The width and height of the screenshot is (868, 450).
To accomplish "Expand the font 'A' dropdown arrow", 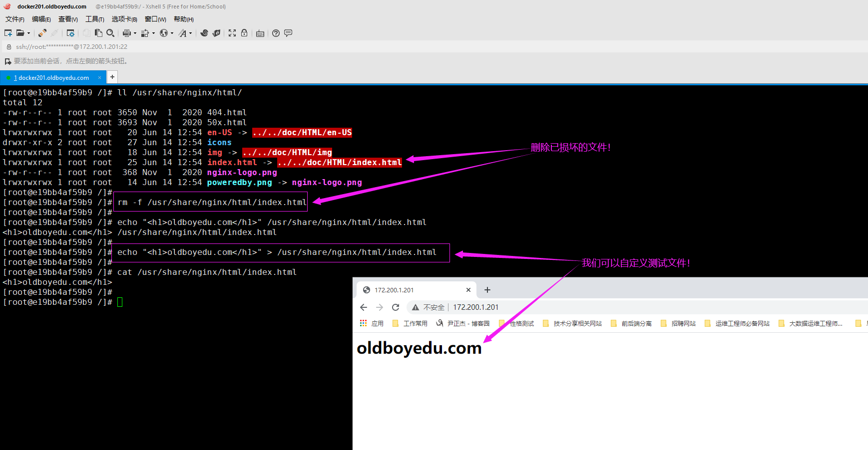I will 190,33.
